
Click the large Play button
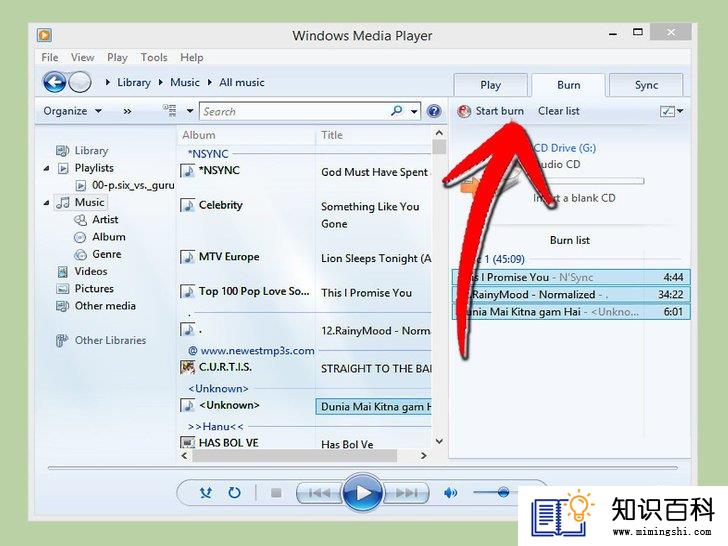pos(363,493)
